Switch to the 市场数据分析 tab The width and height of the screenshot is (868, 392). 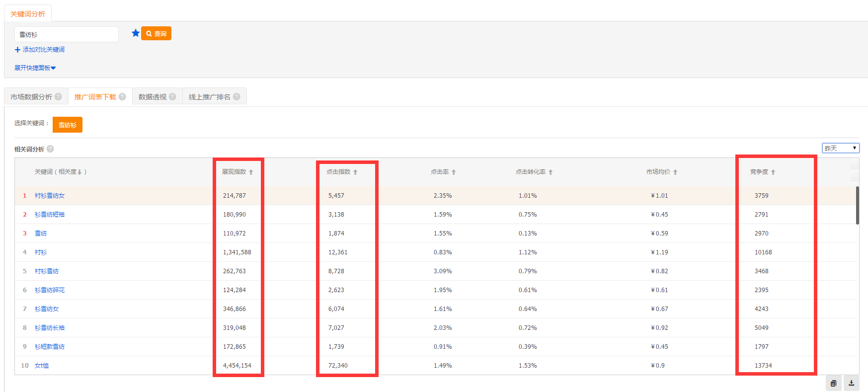pyautogui.click(x=31, y=97)
